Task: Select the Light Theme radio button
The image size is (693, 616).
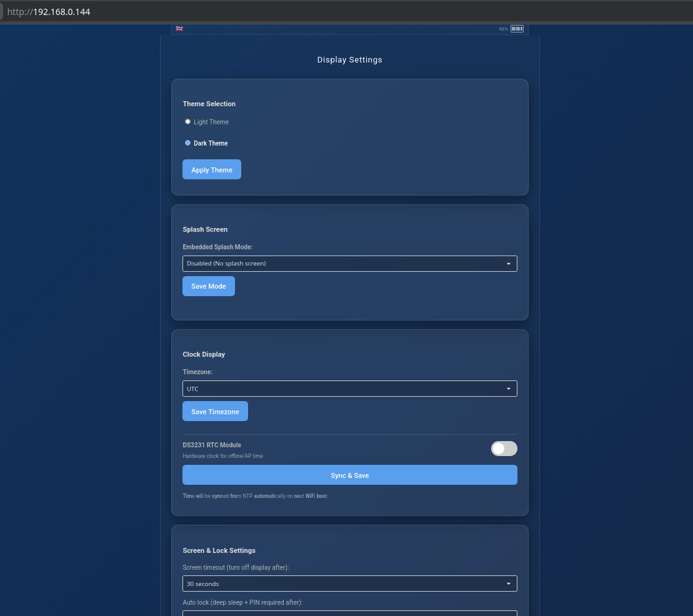Action: [188, 122]
